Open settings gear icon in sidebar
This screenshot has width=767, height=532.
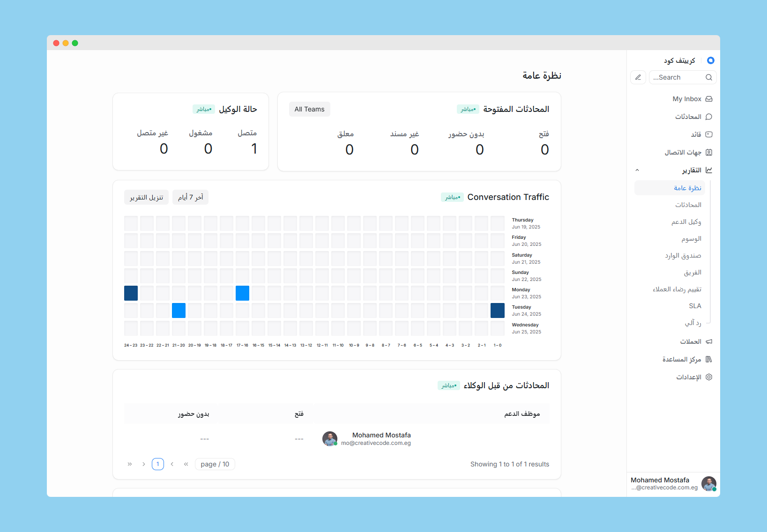(708, 377)
